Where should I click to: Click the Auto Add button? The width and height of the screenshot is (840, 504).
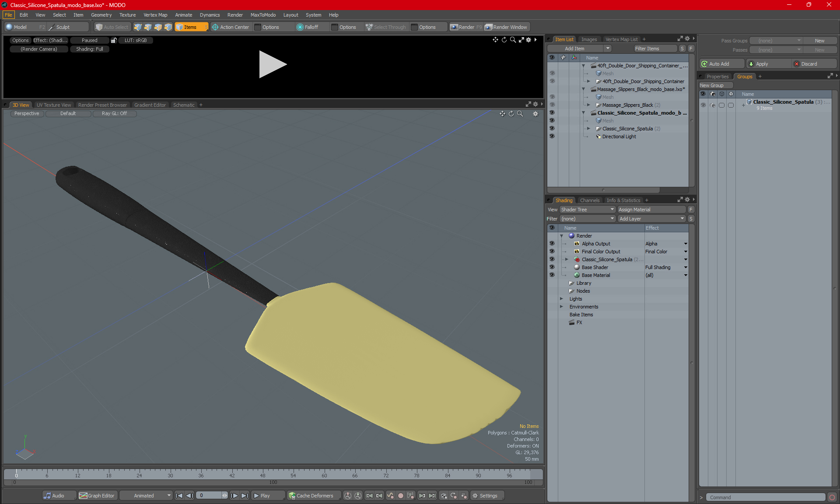[721, 64]
